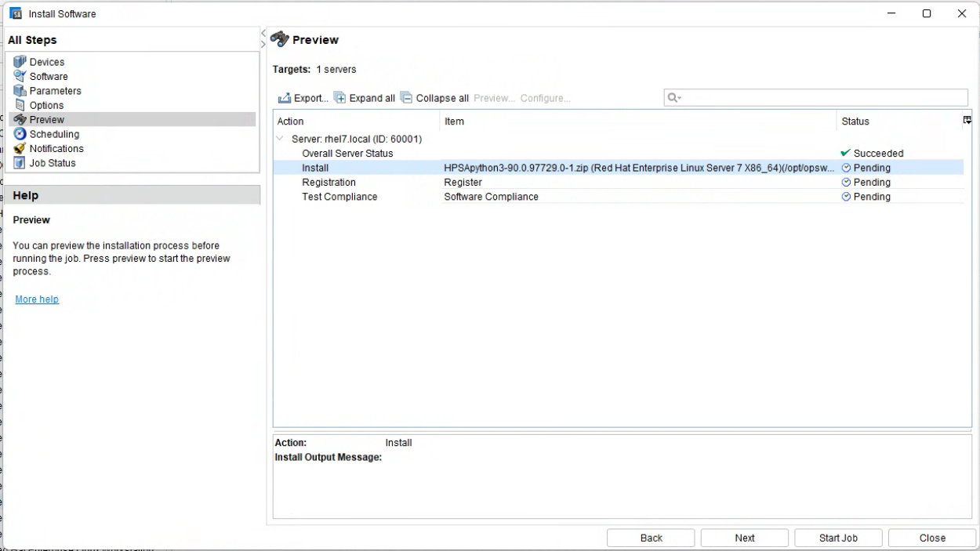Collapse the Server rhel7.local tree node
Screen dimensions: 980x551
click(281, 139)
